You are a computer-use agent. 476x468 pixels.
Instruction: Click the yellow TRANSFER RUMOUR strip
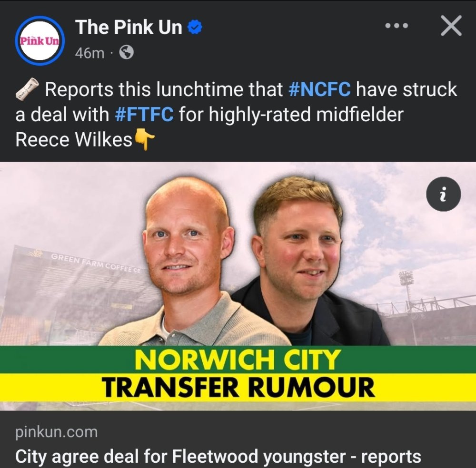pos(238,388)
